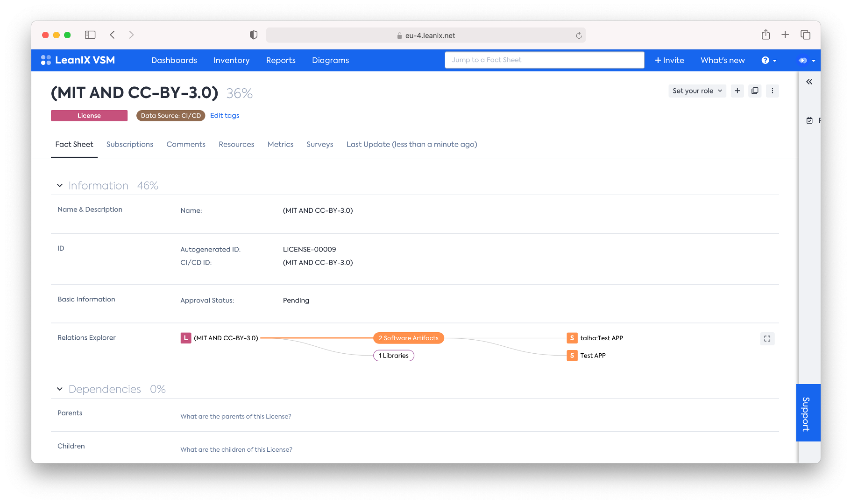Open the Reports menu
The height and width of the screenshot is (504, 851).
281,60
